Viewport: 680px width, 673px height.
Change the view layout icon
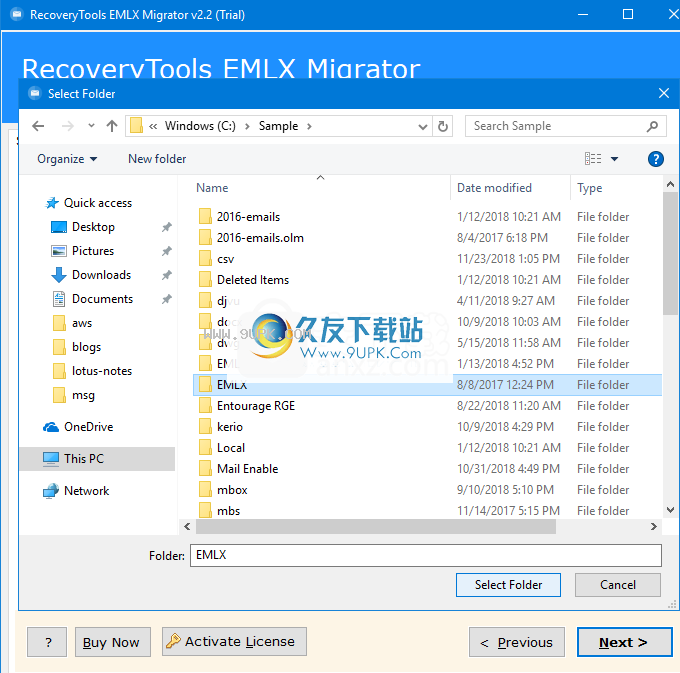(x=593, y=159)
